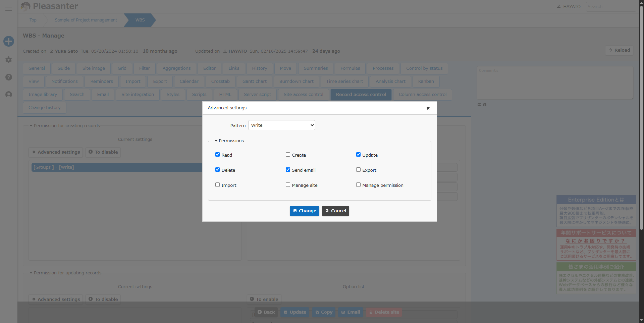
Task: Click Advanced settings under creating records
Action: pyautogui.click(x=56, y=152)
